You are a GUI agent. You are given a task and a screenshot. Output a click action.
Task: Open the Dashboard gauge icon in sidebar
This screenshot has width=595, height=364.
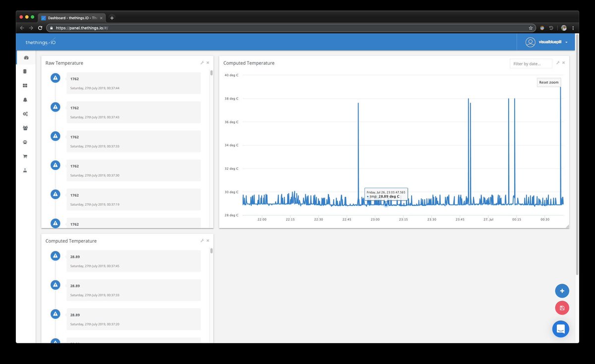click(x=26, y=57)
